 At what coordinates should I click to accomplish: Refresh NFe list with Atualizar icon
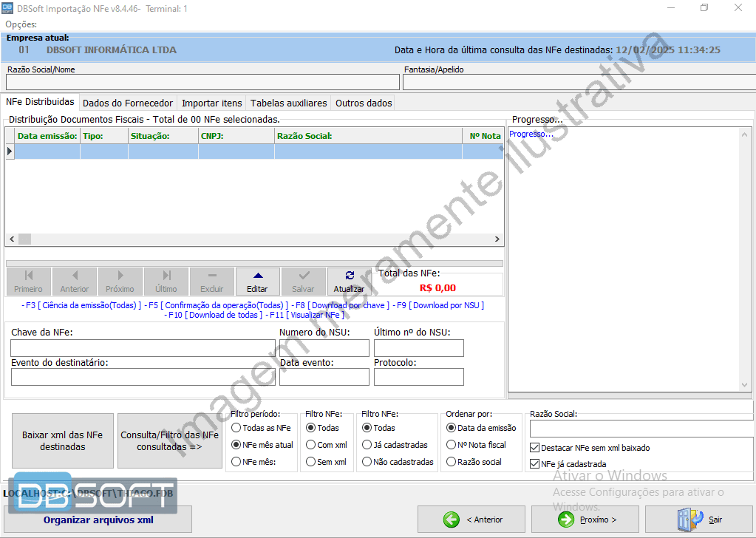tap(349, 276)
